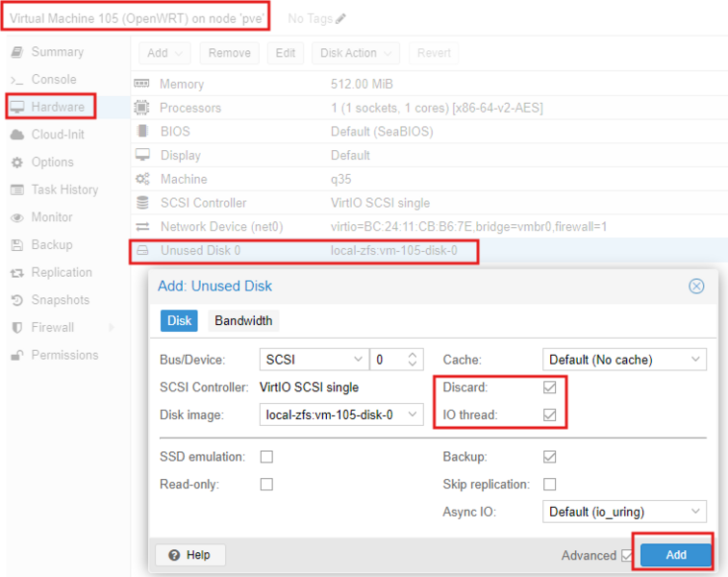The width and height of the screenshot is (728, 577).
Task: Select the Network Device (net0) row
Action: click(429, 227)
